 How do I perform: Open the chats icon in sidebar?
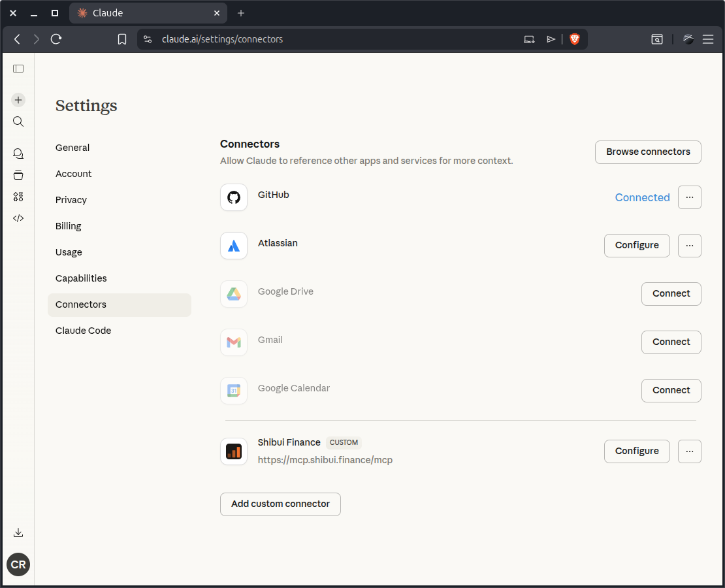[18, 154]
